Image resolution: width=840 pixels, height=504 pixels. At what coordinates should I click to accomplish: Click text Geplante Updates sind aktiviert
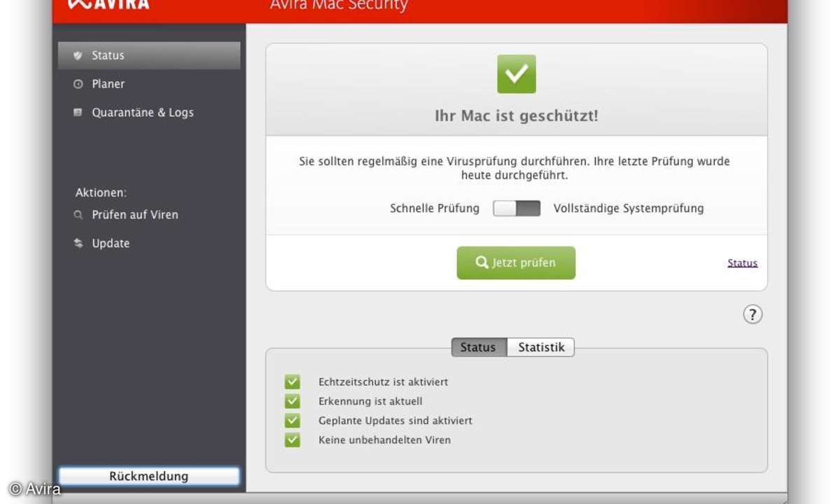[x=395, y=421]
